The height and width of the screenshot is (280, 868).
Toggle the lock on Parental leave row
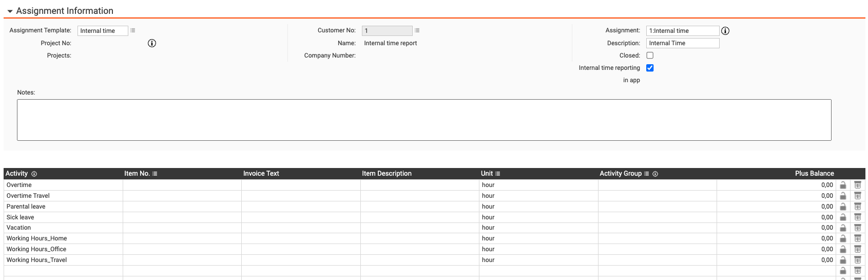click(843, 207)
